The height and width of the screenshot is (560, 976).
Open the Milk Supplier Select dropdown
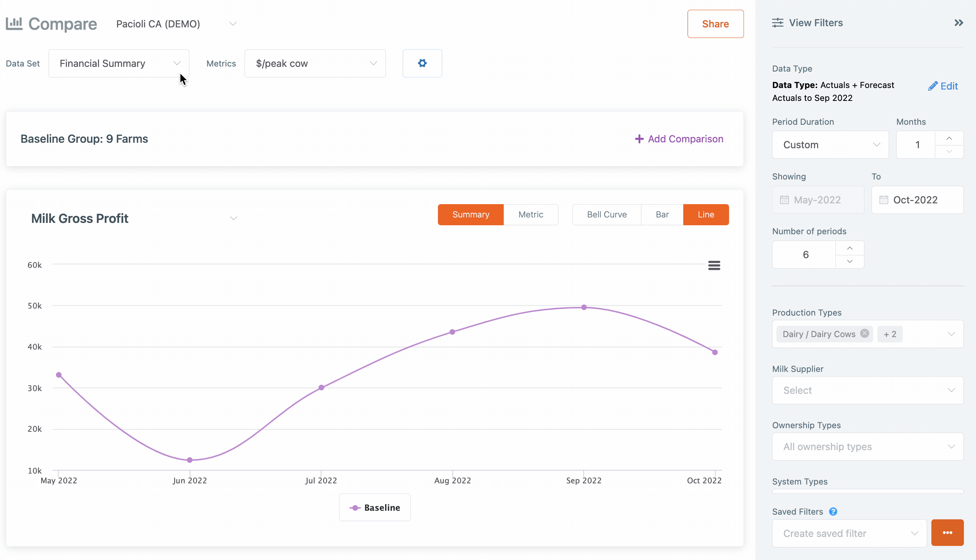[868, 390]
